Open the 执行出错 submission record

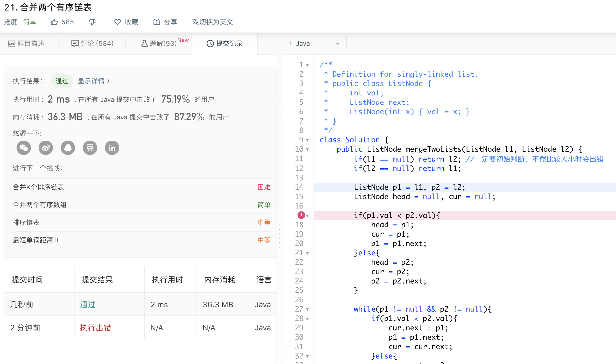95,328
